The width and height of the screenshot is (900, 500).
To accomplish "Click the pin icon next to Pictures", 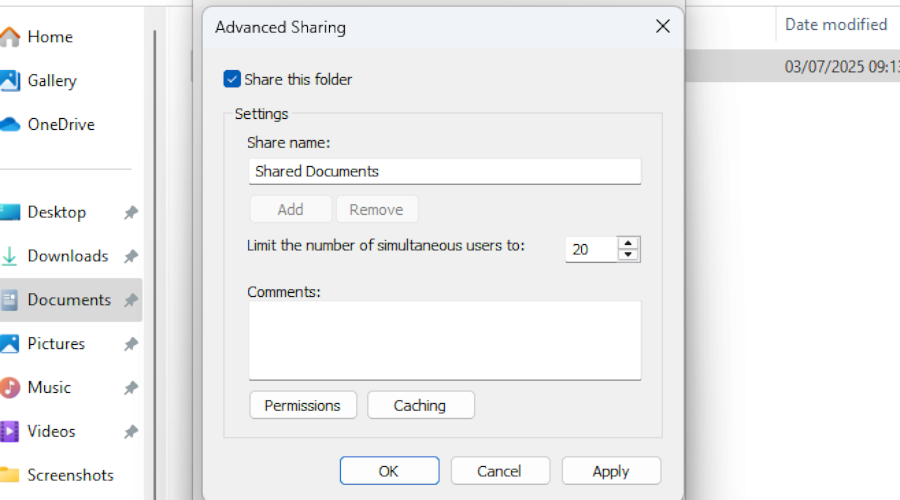I will 131,344.
